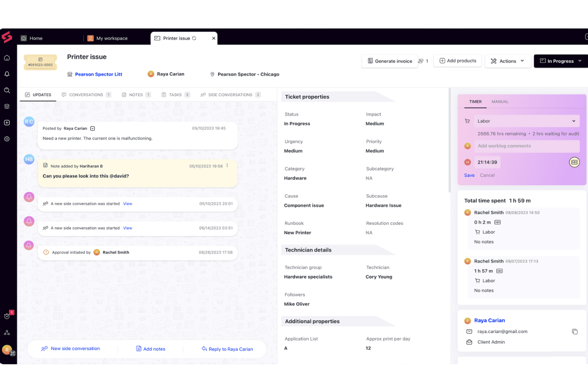View the side conversation from 05/10/2023
Viewport: 588px width, 392px height.
[x=127, y=203]
